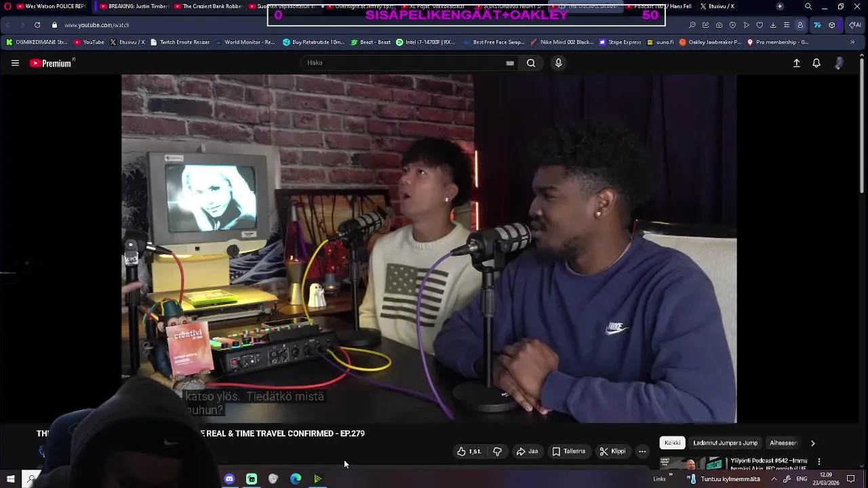Open more actions three-dot menu under video
The width and height of the screenshot is (868, 488).
(x=642, y=451)
